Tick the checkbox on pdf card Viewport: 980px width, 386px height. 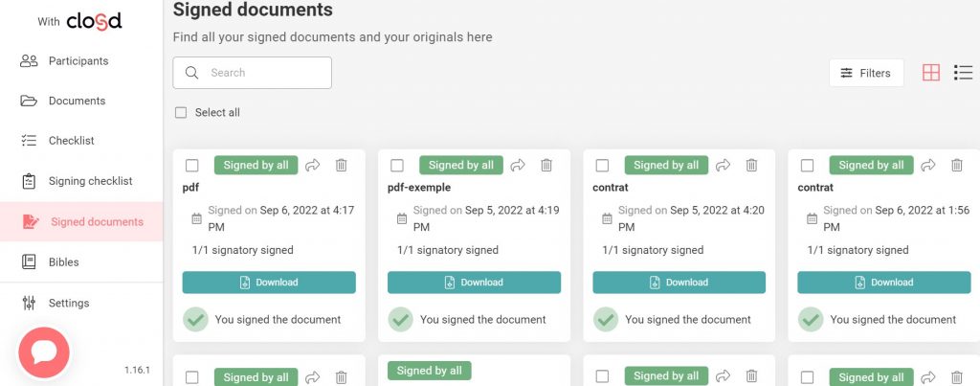192,166
